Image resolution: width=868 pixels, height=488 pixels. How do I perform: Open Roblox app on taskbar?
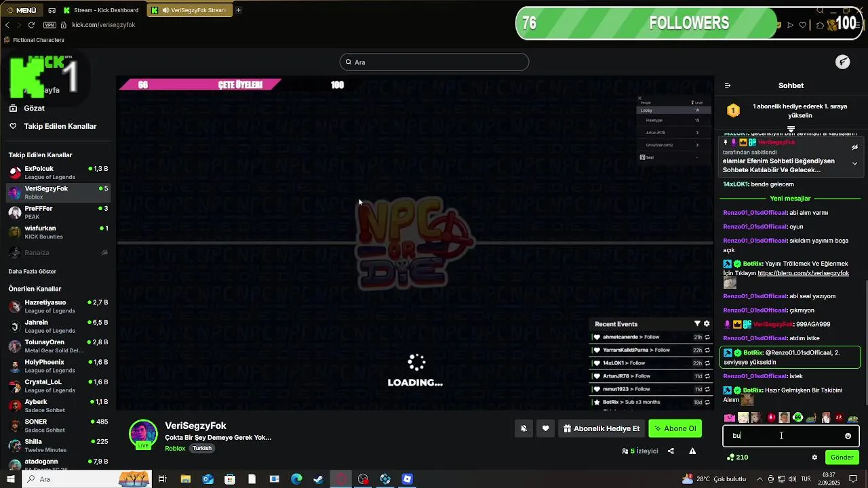[407, 479]
